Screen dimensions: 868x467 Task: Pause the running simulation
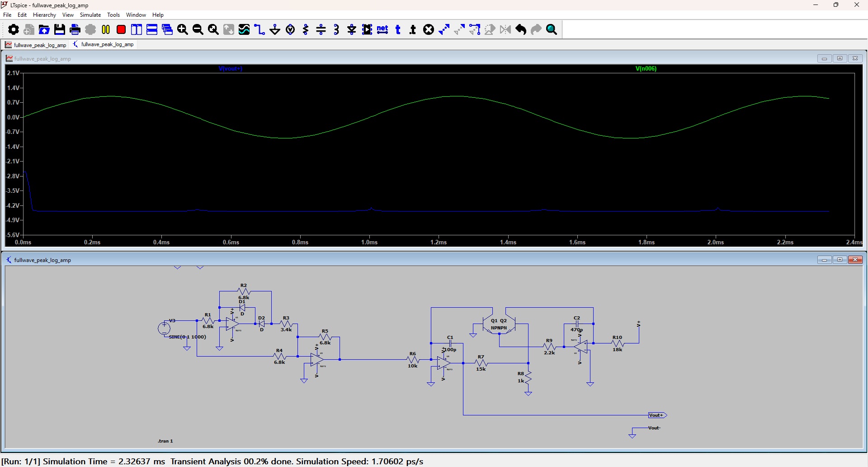coord(106,30)
